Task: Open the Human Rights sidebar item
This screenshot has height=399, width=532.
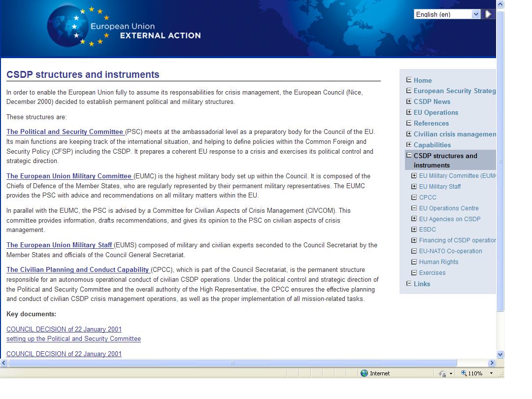Action: (438, 262)
